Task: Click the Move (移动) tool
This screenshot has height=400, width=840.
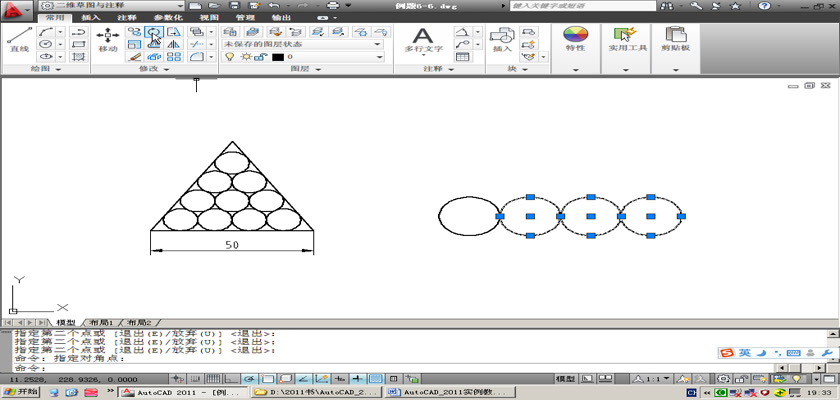Action: click(x=107, y=40)
